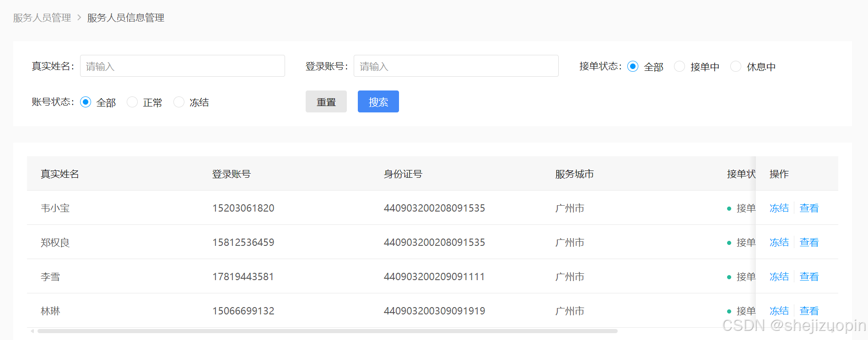Click left arrow of table scrollbar
868x340 pixels.
[32, 331]
